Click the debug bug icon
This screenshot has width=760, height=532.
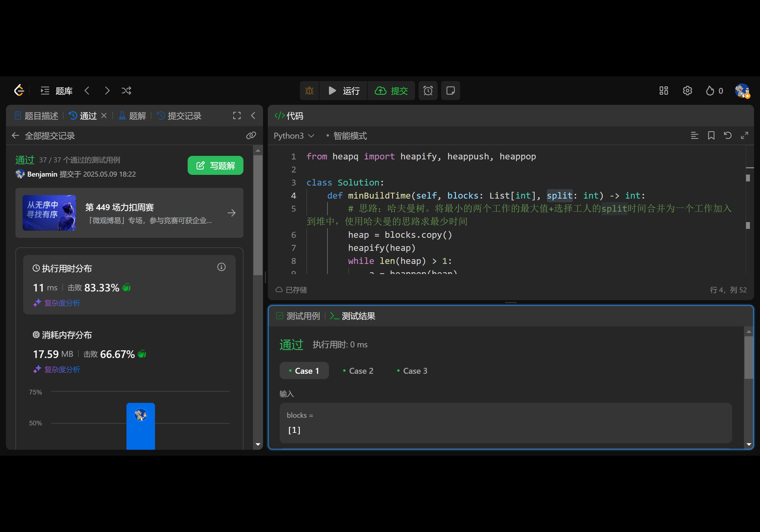coord(309,91)
